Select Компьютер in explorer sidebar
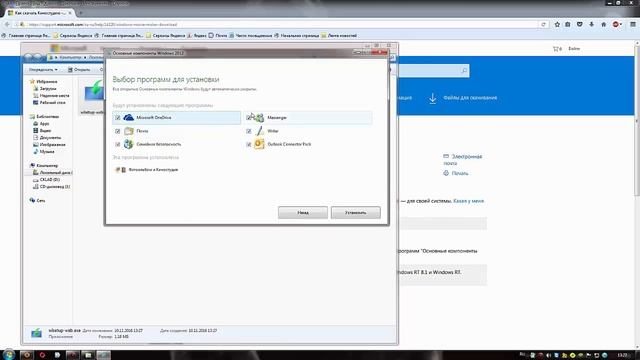This screenshot has width=640, height=360. coord(44,166)
